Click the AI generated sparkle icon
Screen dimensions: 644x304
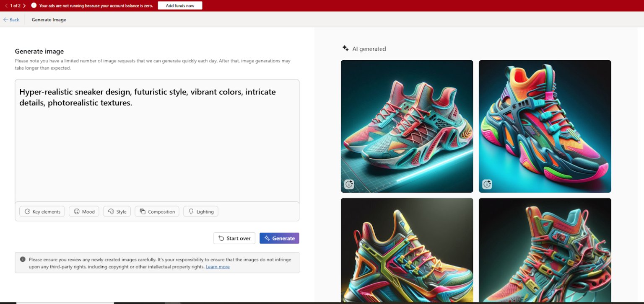[x=345, y=49]
